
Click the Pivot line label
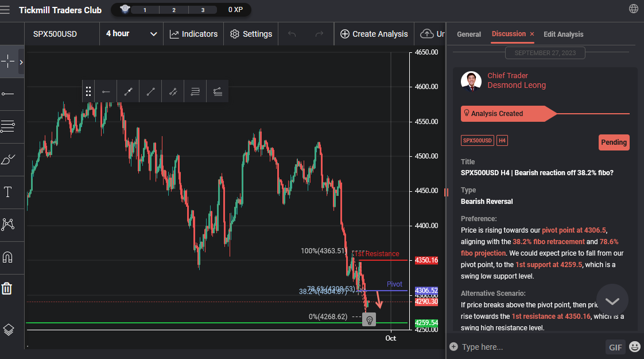click(394, 284)
